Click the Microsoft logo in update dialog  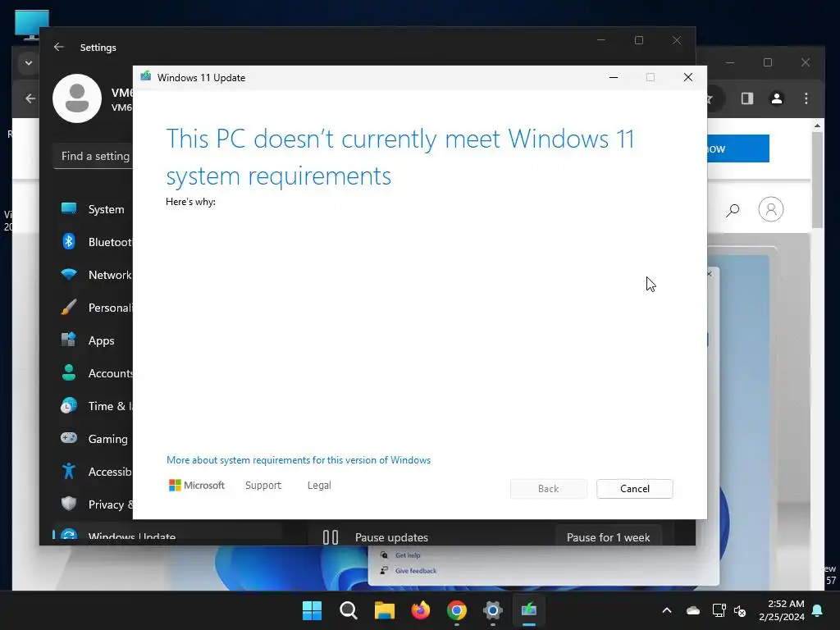(197, 486)
